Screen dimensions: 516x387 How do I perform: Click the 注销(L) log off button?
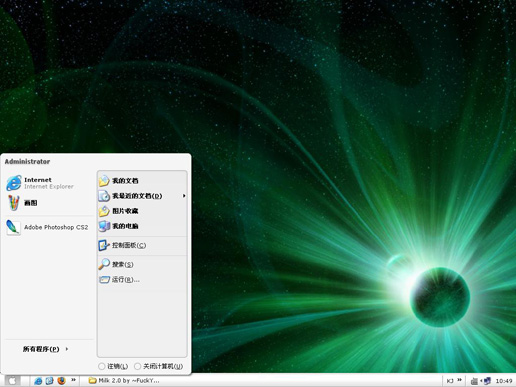(113, 366)
